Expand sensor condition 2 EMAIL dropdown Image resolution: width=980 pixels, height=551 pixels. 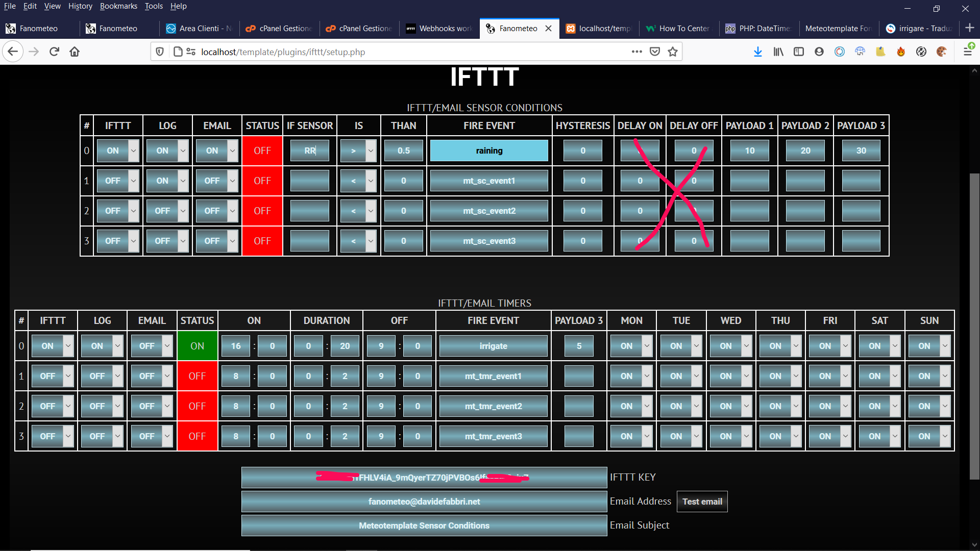(217, 211)
